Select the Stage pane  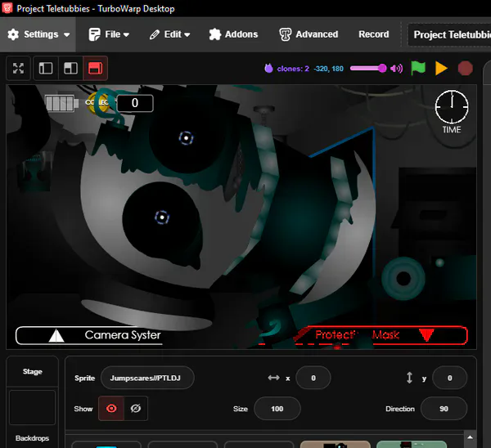click(x=32, y=371)
